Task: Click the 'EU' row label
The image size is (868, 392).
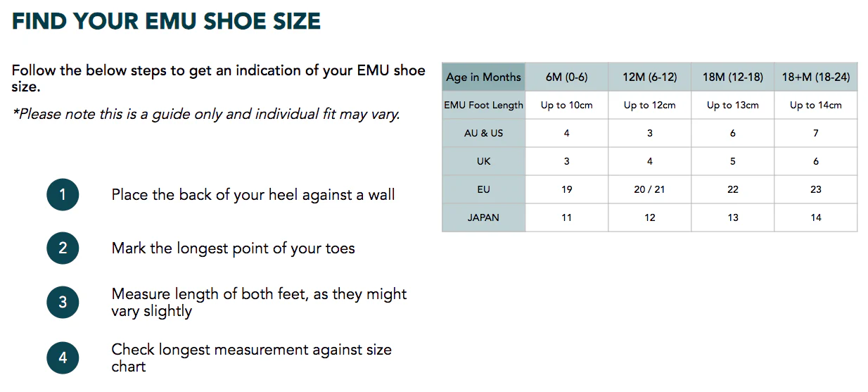Action: pyautogui.click(x=483, y=189)
